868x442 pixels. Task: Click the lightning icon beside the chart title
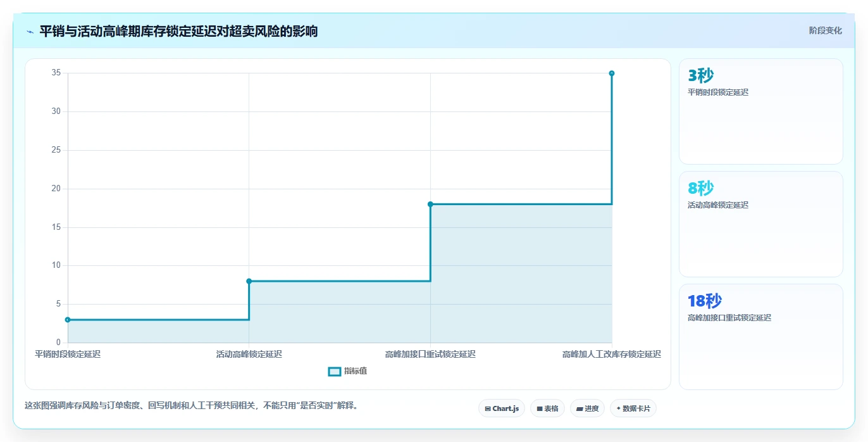tap(30, 32)
